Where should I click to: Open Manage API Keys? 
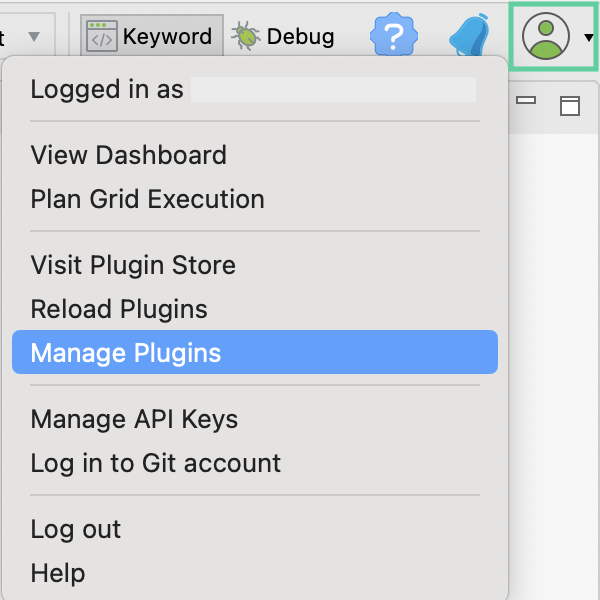tap(134, 419)
